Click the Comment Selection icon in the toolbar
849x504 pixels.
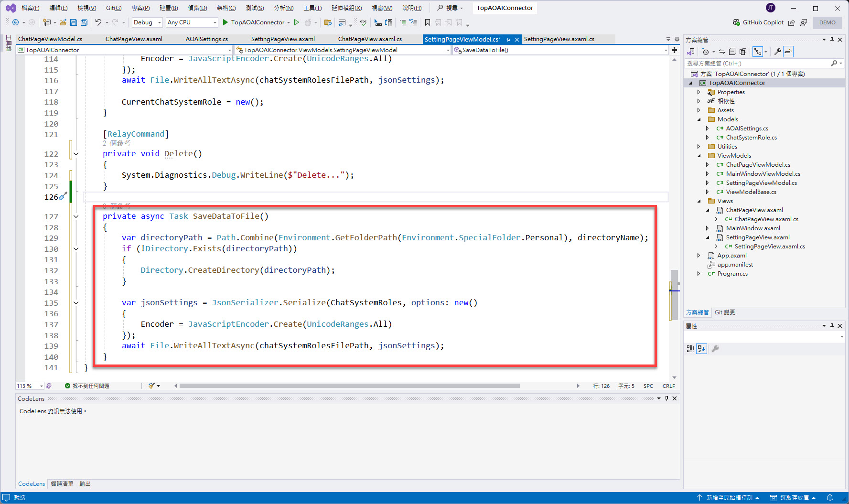click(403, 22)
